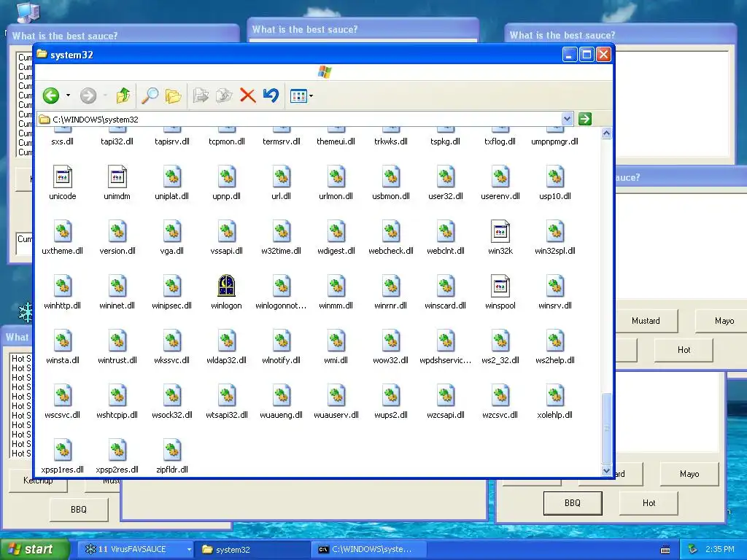This screenshot has height=560, width=747.
Task: Click the webcheck.dll file name
Action: coord(391,251)
